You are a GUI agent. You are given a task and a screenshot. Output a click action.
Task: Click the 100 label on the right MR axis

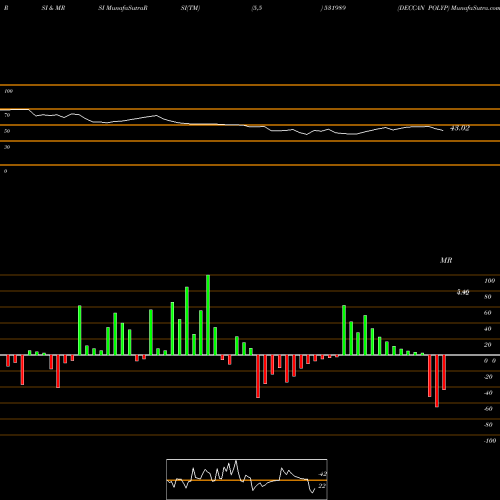tap(490, 281)
